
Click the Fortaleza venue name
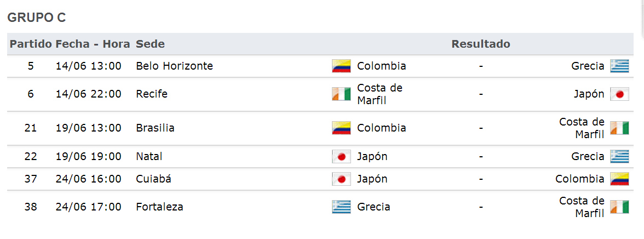(159, 207)
